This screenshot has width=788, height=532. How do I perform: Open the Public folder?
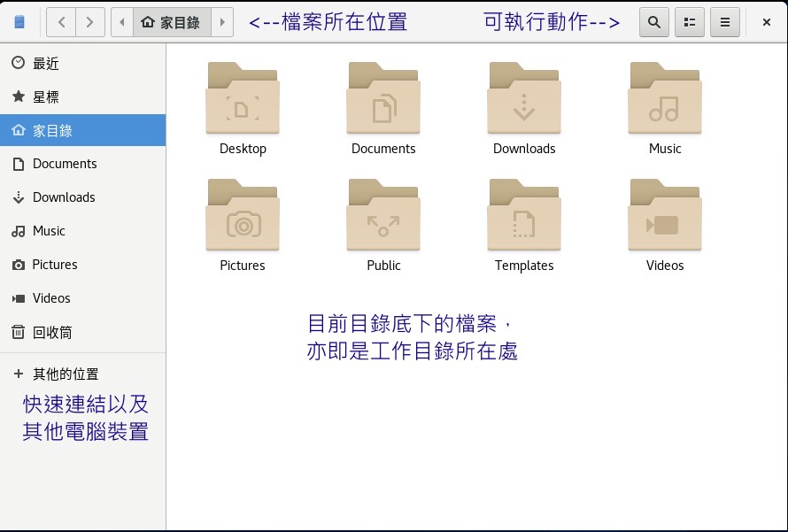click(382, 214)
